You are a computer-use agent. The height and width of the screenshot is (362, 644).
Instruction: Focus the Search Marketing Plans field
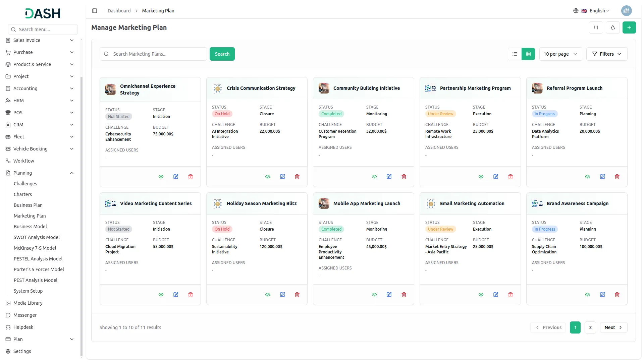[153, 54]
